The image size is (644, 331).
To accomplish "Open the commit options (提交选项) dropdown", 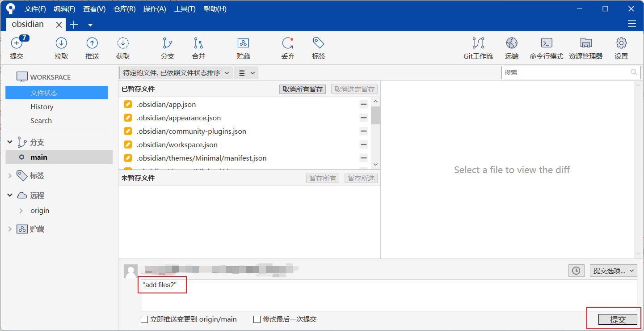I will tap(614, 270).
